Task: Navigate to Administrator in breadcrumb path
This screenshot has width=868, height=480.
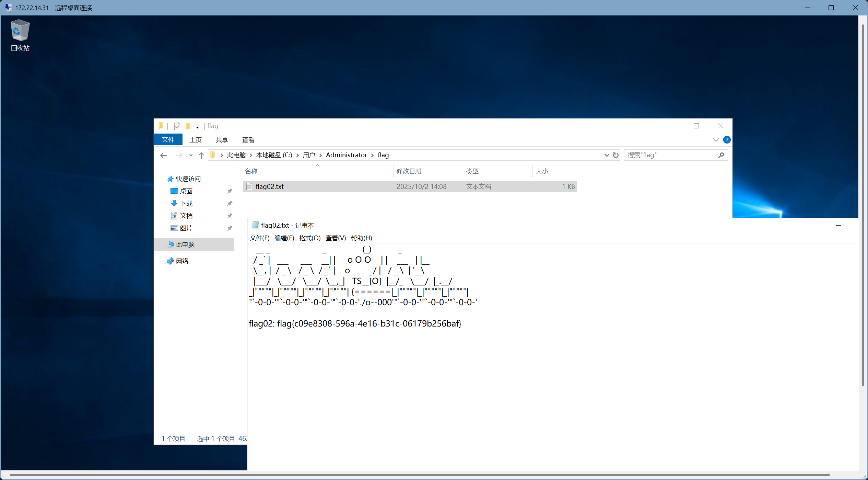Action: tap(346, 155)
